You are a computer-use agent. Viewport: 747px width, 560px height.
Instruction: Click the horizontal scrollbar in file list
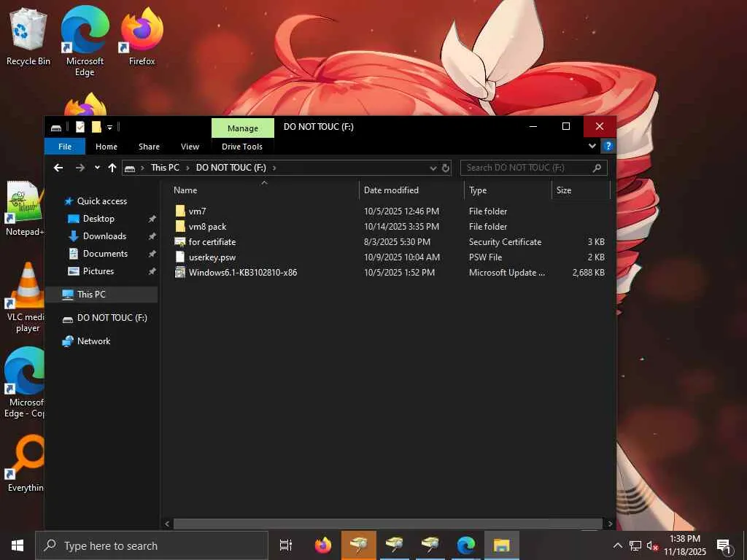point(388,524)
